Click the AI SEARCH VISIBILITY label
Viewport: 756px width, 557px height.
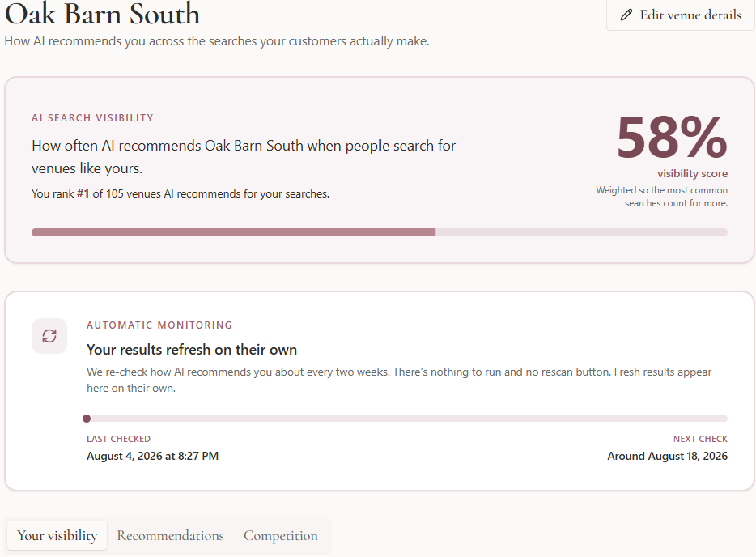point(92,118)
